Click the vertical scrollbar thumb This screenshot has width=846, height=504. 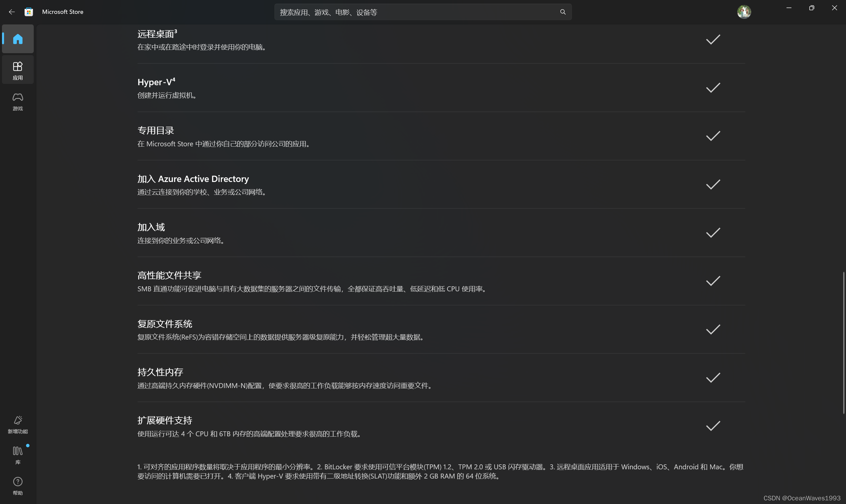[x=844, y=342]
